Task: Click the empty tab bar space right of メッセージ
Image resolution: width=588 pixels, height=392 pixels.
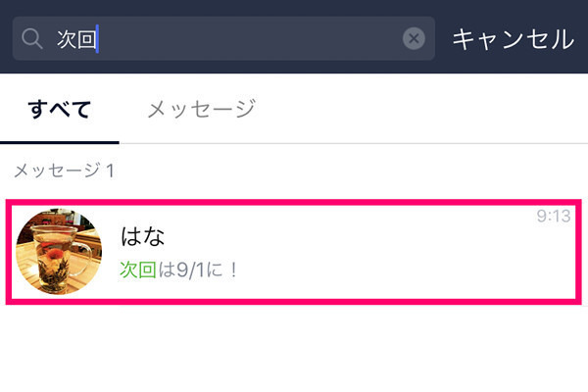Action: (421, 109)
